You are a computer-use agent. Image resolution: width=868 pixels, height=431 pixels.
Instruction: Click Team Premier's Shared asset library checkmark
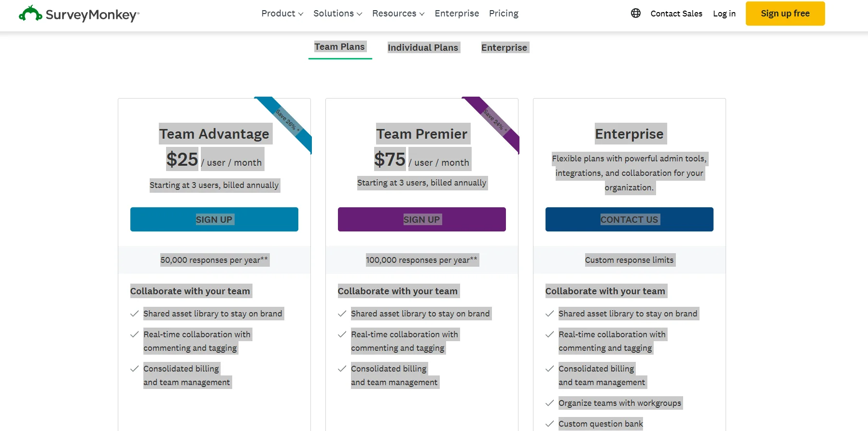(x=342, y=314)
